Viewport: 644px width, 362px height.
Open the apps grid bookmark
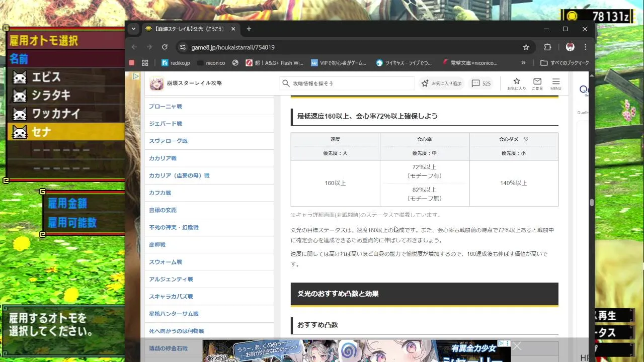(x=145, y=63)
